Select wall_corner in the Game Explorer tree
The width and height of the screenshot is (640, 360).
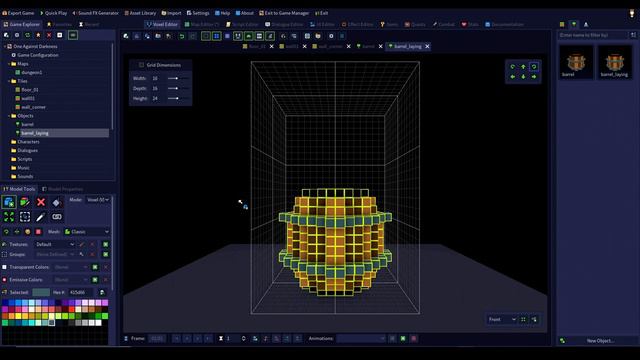(33, 107)
